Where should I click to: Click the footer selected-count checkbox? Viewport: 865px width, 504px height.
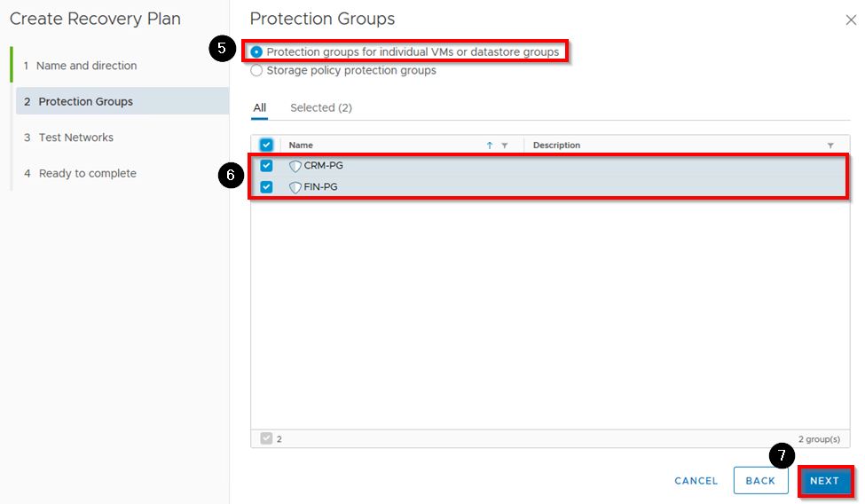point(266,438)
